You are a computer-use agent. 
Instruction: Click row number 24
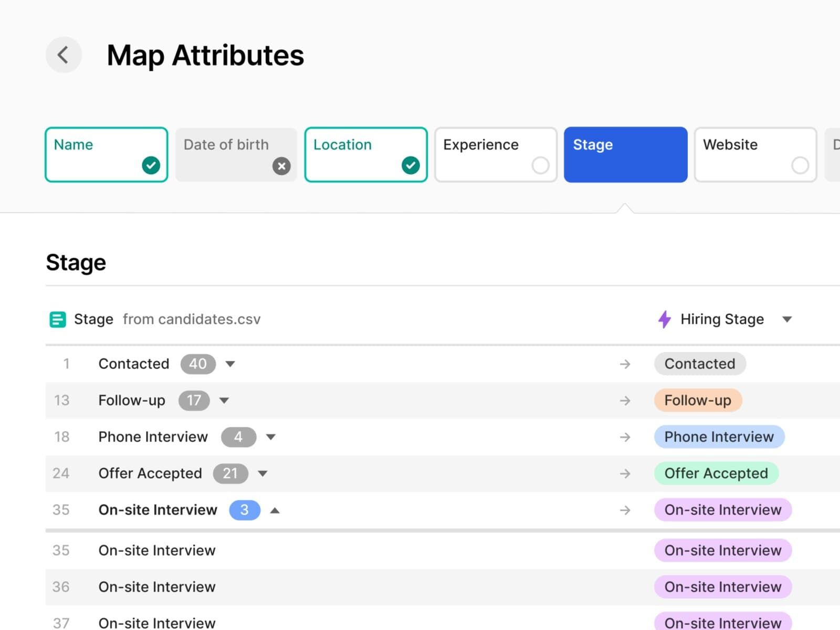61,474
